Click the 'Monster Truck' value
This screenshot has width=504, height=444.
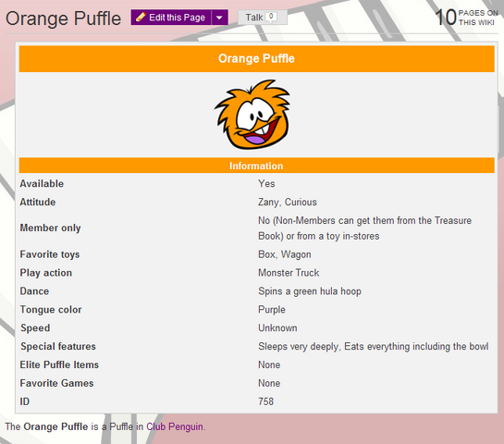[289, 273]
